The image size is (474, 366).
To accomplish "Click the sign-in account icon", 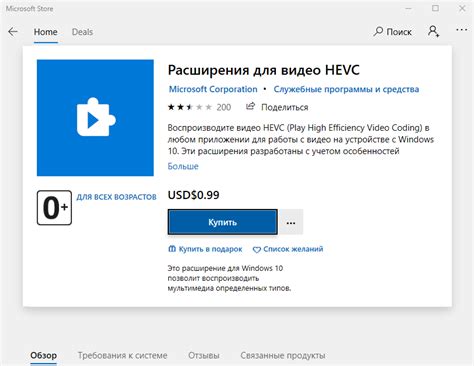I will [433, 31].
